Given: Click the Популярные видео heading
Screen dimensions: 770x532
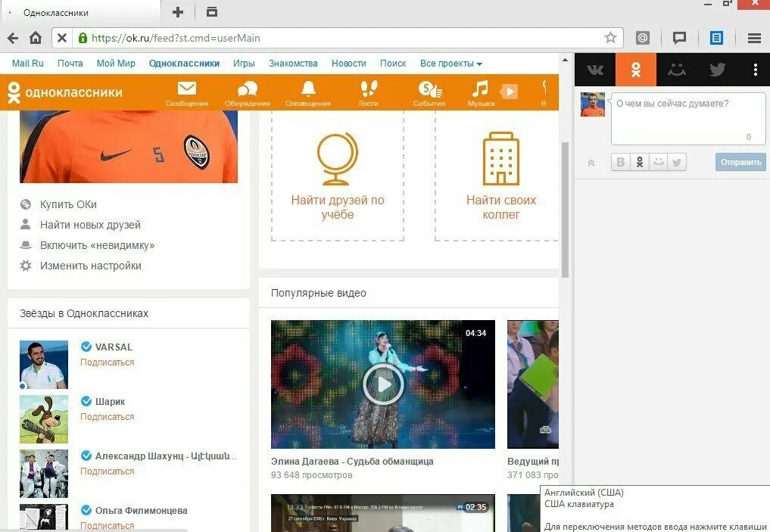Looking at the screenshot, I should [x=319, y=293].
